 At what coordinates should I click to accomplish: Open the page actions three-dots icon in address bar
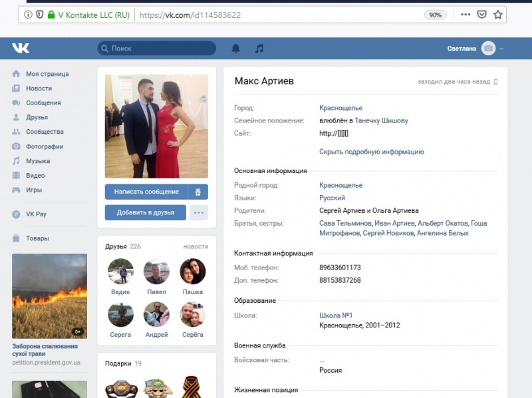pyautogui.click(x=465, y=14)
